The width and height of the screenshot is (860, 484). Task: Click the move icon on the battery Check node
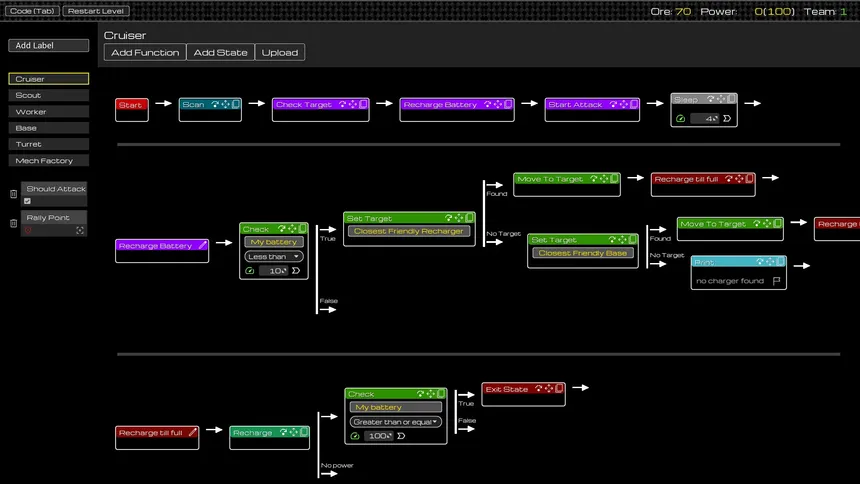coord(292,229)
